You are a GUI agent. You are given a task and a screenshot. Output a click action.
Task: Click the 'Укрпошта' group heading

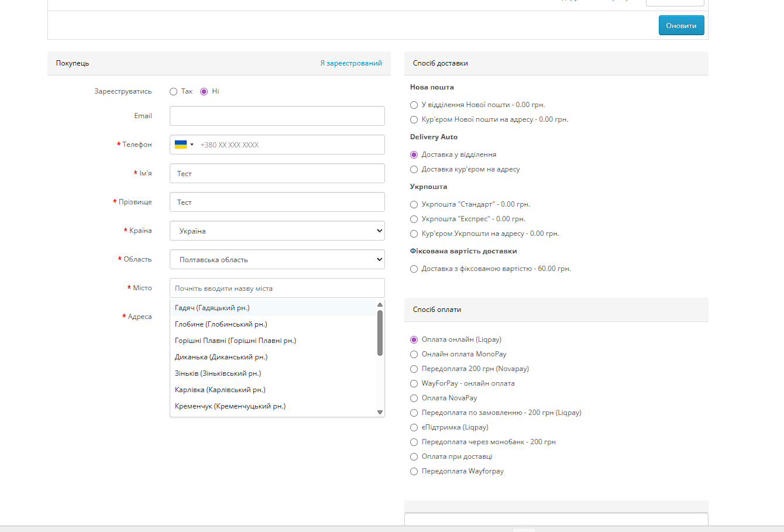coord(428,187)
